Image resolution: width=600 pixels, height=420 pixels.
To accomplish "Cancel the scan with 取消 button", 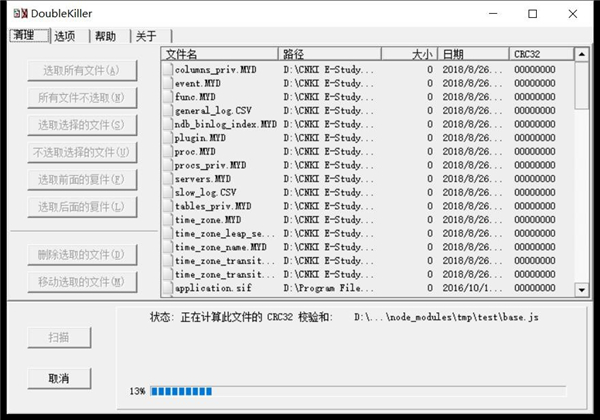I will pos(59,379).
